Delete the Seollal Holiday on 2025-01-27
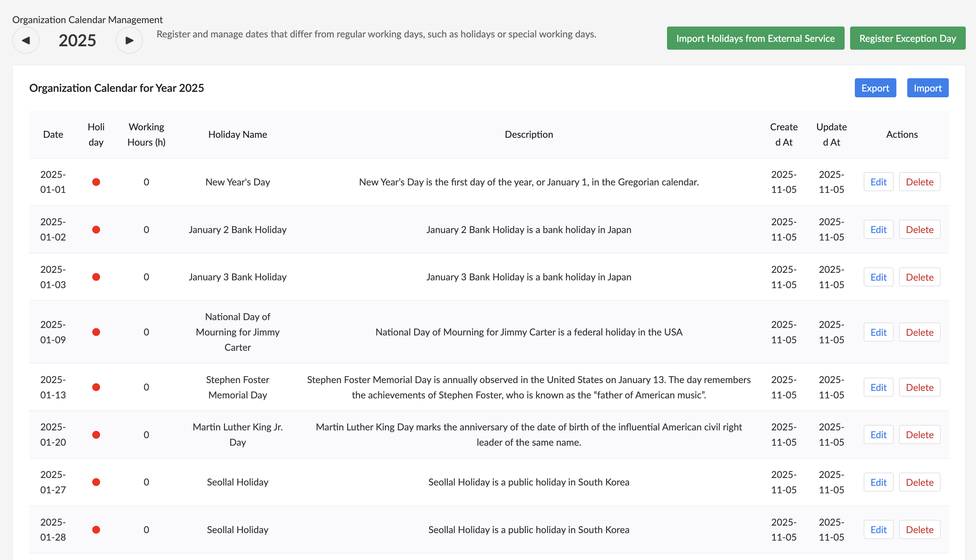The height and width of the screenshot is (560, 976). pos(920,482)
